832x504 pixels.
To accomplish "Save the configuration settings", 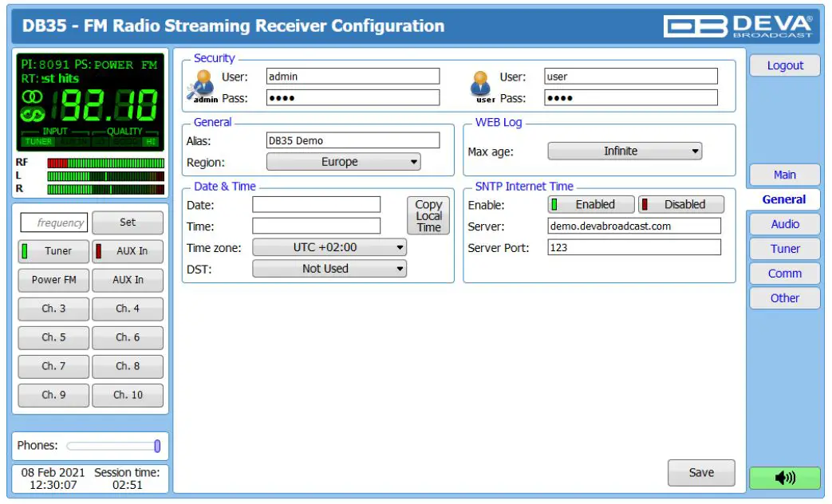I will (x=701, y=473).
